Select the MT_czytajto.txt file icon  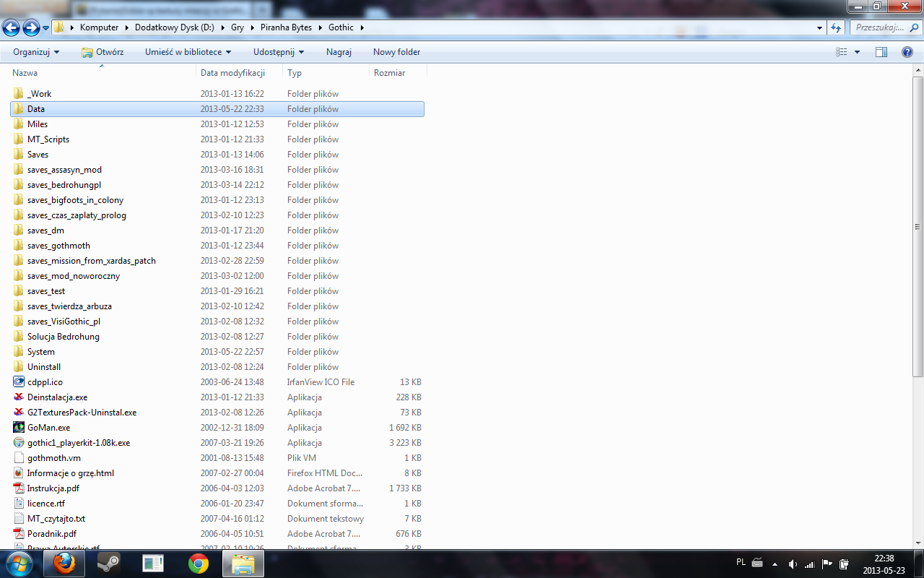19,519
